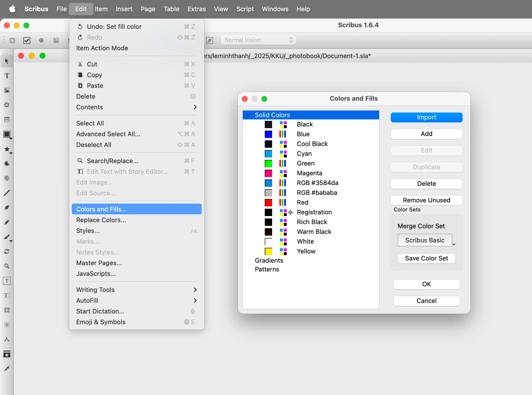Open the Extras menu
Screen dimensions: 532x395
(197, 9)
